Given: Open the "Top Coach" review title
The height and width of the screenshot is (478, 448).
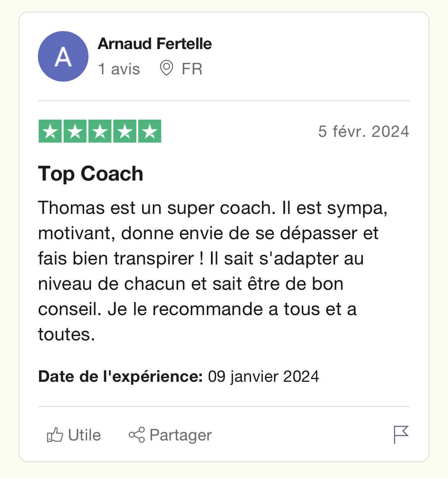Looking at the screenshot, I should coord(91,174).
